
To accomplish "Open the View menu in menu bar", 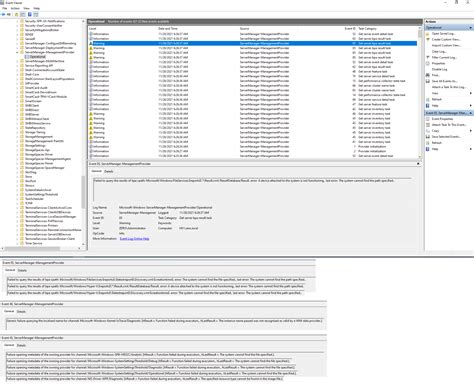I will pos(26,8).
